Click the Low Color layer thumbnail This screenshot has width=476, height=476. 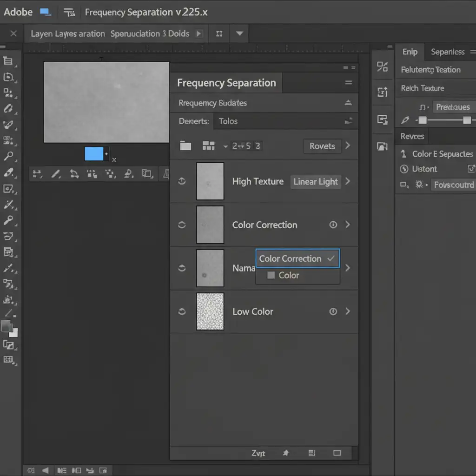(x=210, y=311)
